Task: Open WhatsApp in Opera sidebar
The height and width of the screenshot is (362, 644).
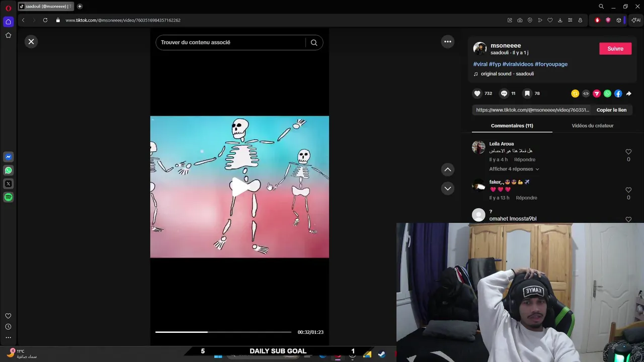Action: tap(8, 170)
